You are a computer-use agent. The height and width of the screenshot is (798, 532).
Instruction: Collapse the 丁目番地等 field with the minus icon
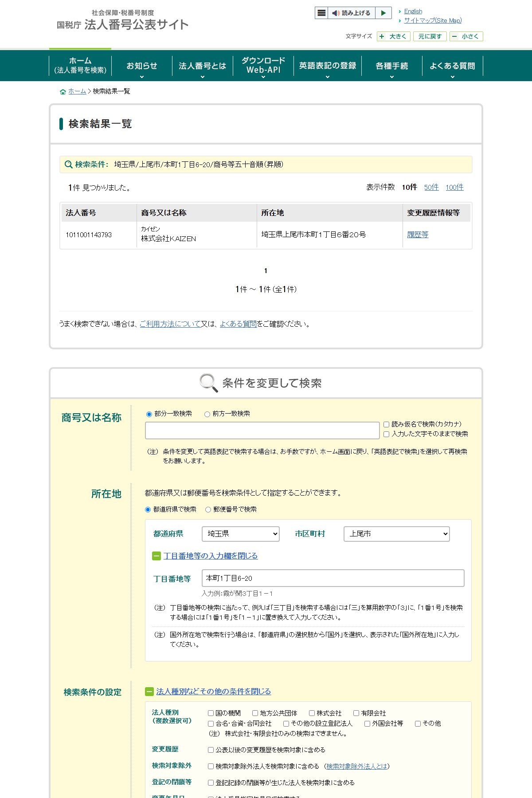[156, 556]
